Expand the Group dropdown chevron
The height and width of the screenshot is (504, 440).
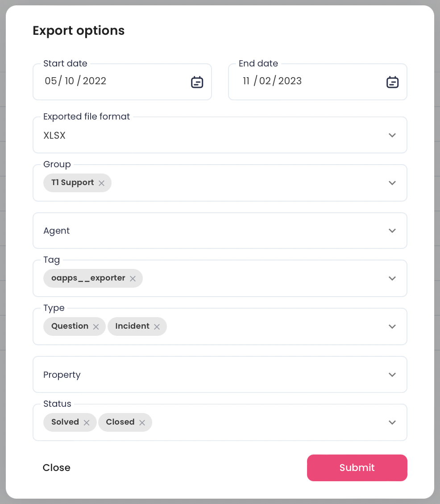392,183
